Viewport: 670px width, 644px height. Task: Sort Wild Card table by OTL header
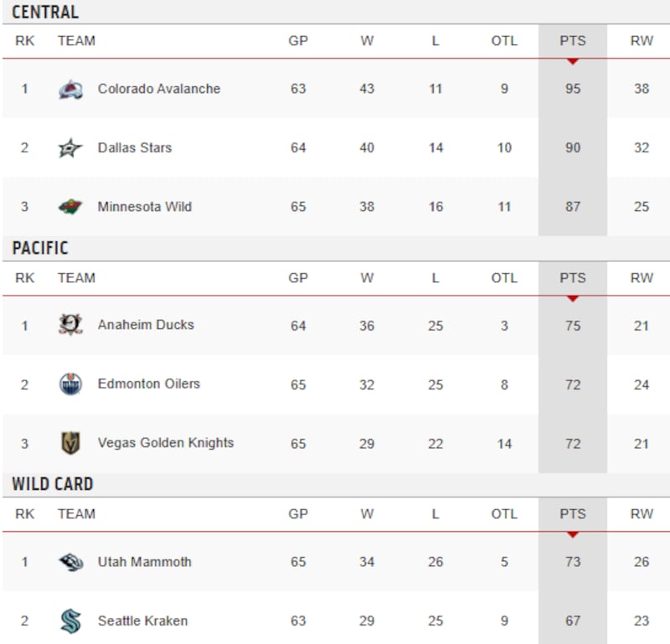pyautogui.click(x=504, y=514)
